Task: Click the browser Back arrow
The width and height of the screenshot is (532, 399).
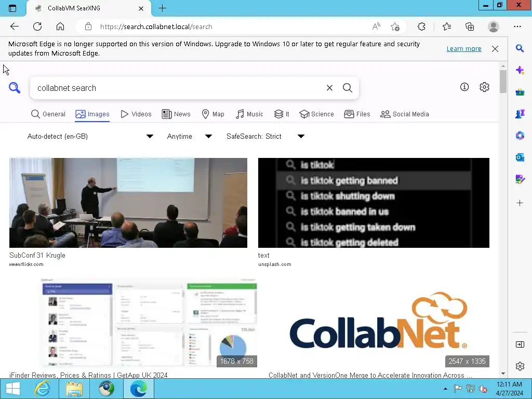Action: (14, 26)
